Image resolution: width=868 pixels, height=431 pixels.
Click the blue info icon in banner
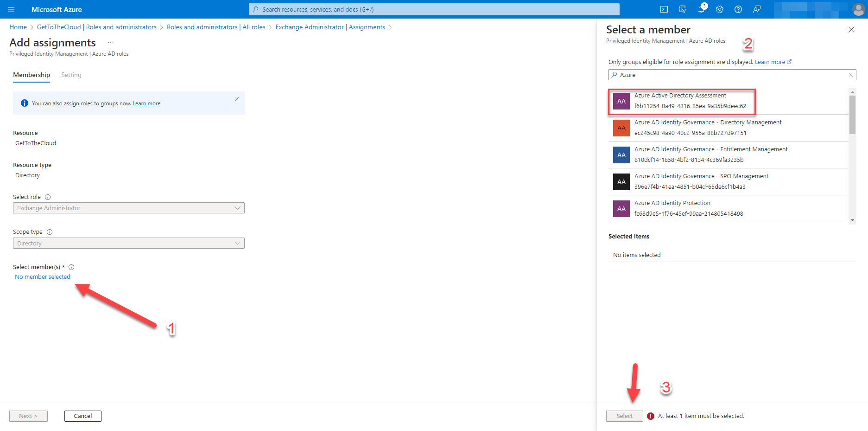point(25,103)
